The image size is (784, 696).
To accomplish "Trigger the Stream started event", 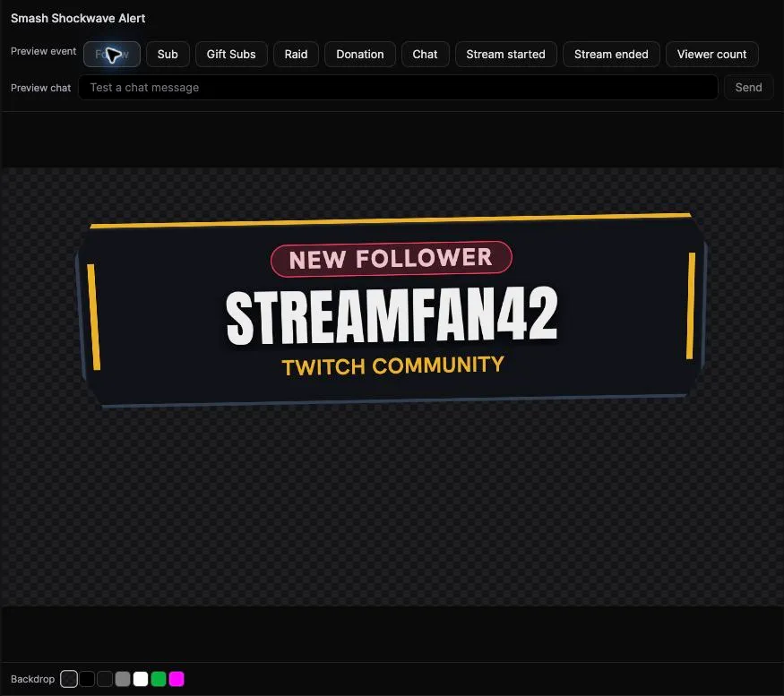I will (x=505, y=54).
